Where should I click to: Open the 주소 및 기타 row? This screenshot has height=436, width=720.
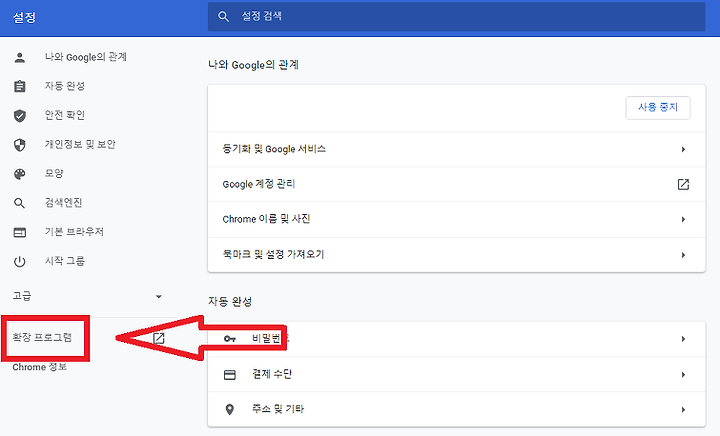pyautogui.click(x=456, y=409)
